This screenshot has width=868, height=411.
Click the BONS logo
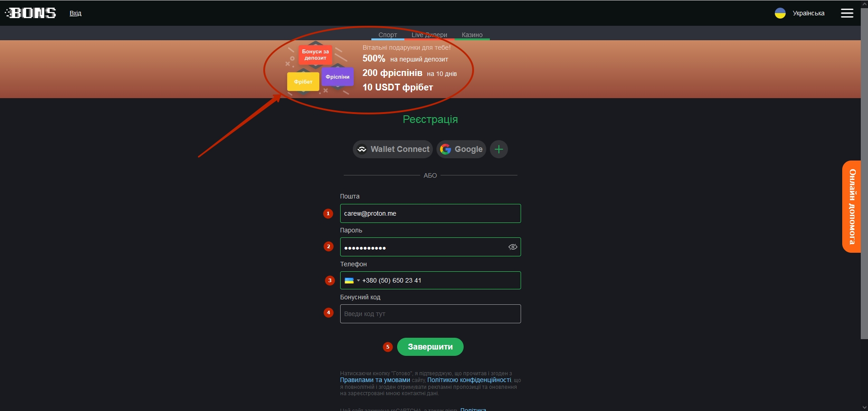coord(31,13)
